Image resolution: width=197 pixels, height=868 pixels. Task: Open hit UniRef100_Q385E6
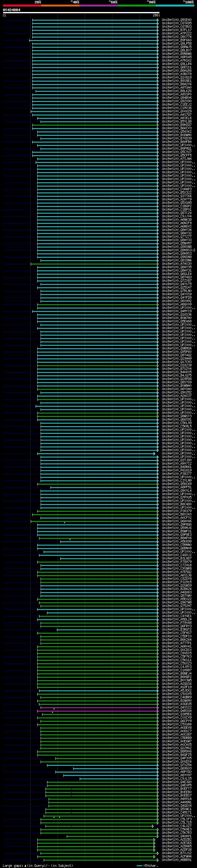[x=177, y=714]
